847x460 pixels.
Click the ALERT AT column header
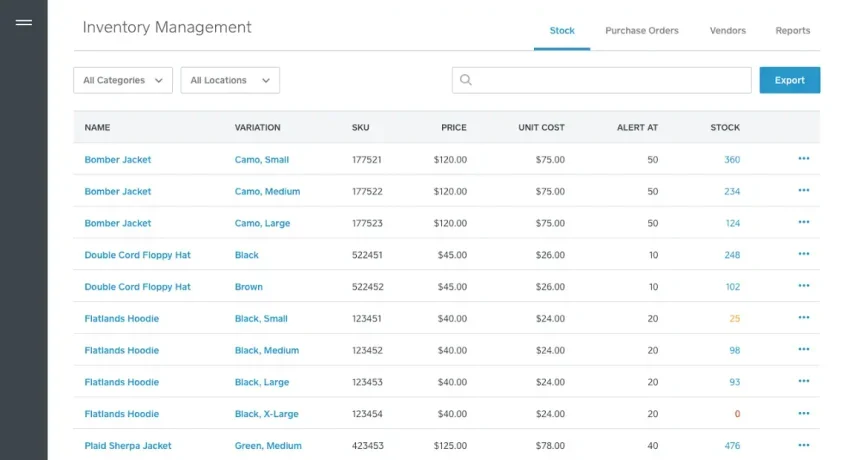click(637, 127)
